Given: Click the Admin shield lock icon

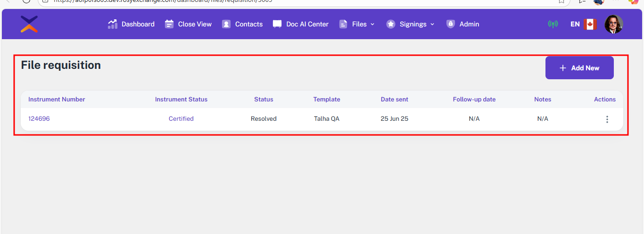Looking at the screenshot, I should pyautogui.click(x=451, y=24).
